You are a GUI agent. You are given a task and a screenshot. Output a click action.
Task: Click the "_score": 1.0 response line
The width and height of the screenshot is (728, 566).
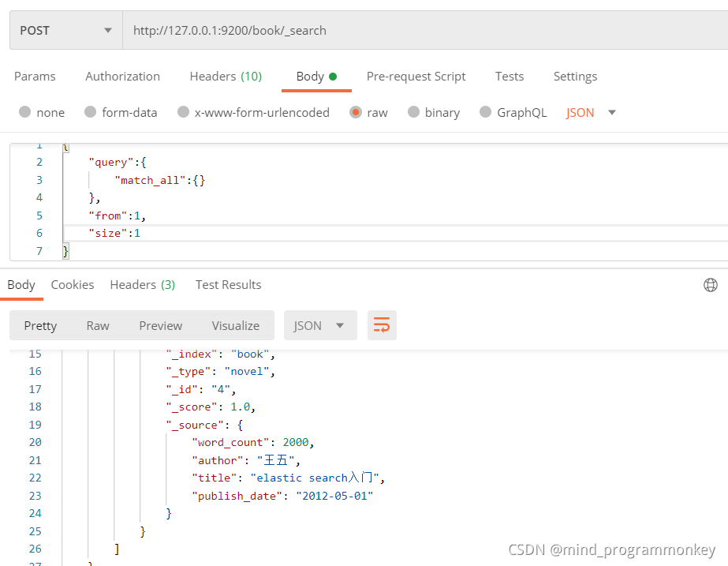[x=211, y=407]
